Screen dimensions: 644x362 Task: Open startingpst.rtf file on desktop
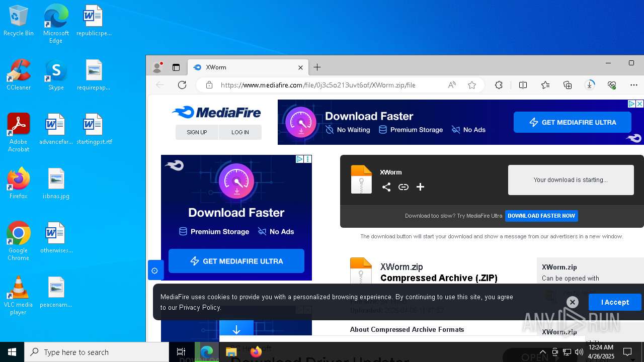click(x=94, y=130)
